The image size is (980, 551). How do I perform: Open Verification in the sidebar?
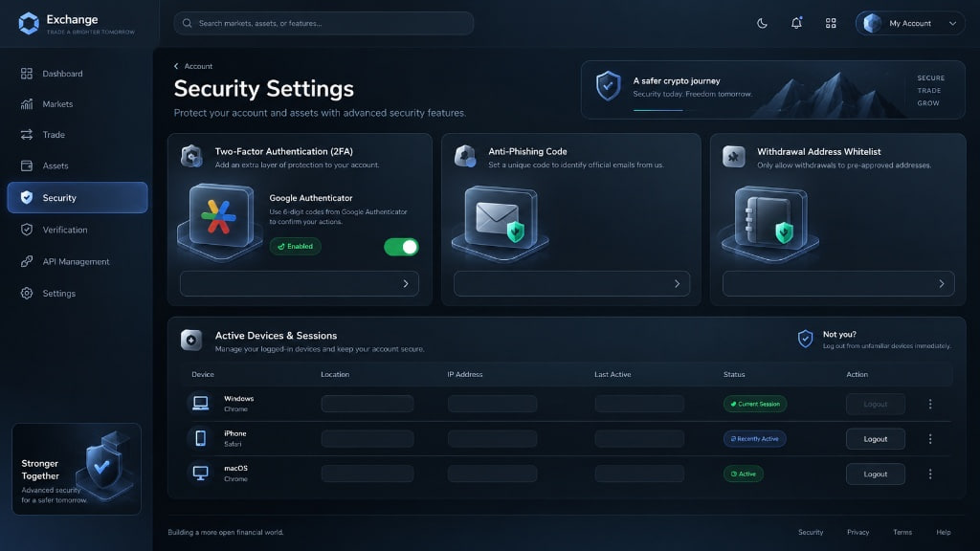[x=78, y=230]
